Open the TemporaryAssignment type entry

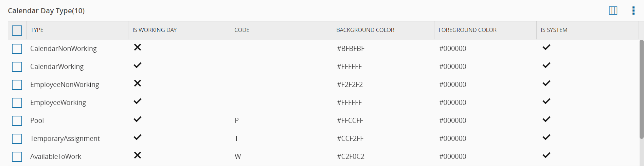click(65, 139)
